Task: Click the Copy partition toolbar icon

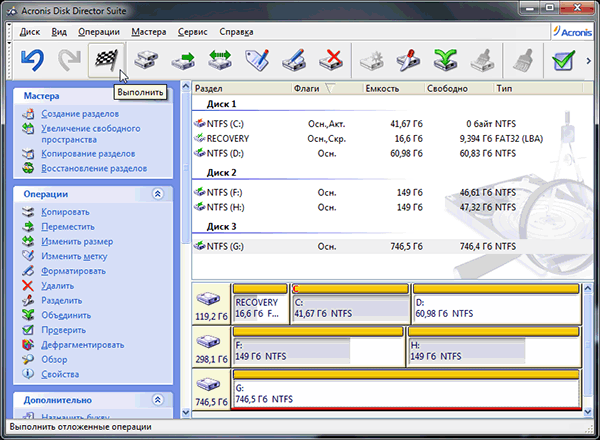Action: coord(146,60)
